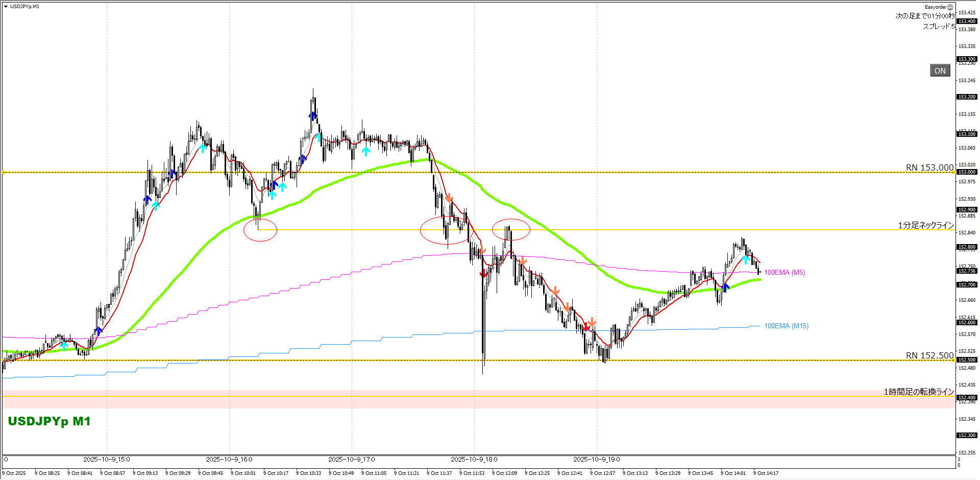Select the rightmost dark blue up arrow

click(726, 287)
